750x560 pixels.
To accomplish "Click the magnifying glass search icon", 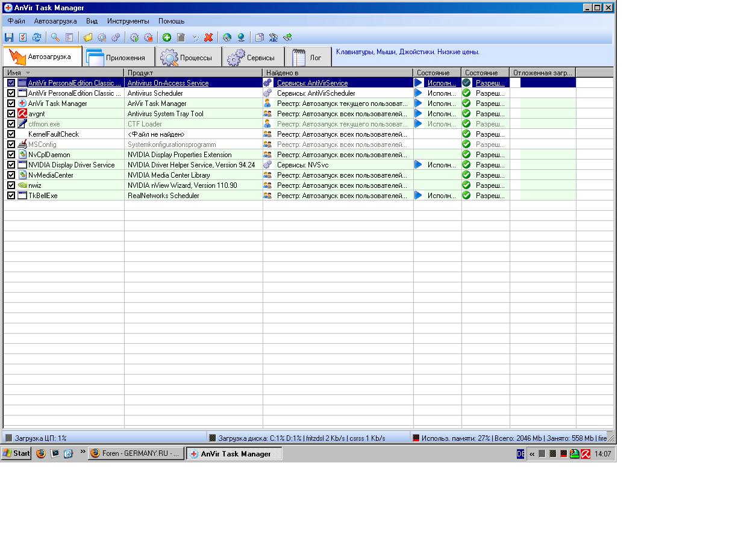I will point(55,37).
